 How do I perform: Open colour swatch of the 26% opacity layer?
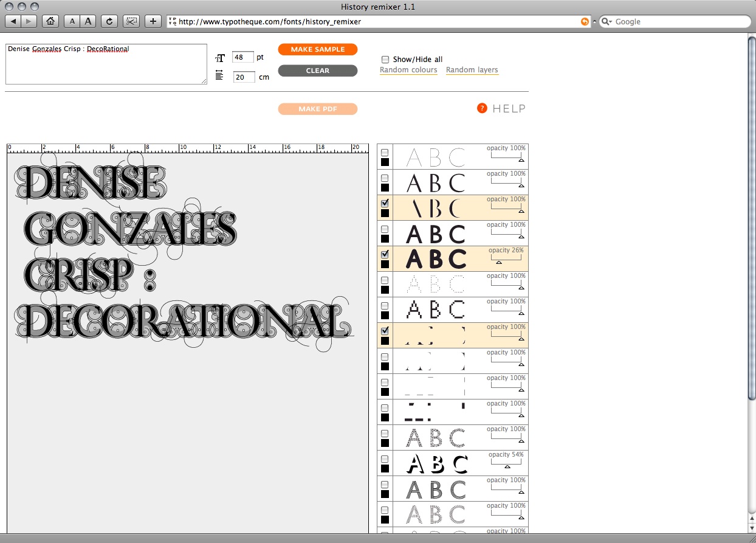point(385,265)
